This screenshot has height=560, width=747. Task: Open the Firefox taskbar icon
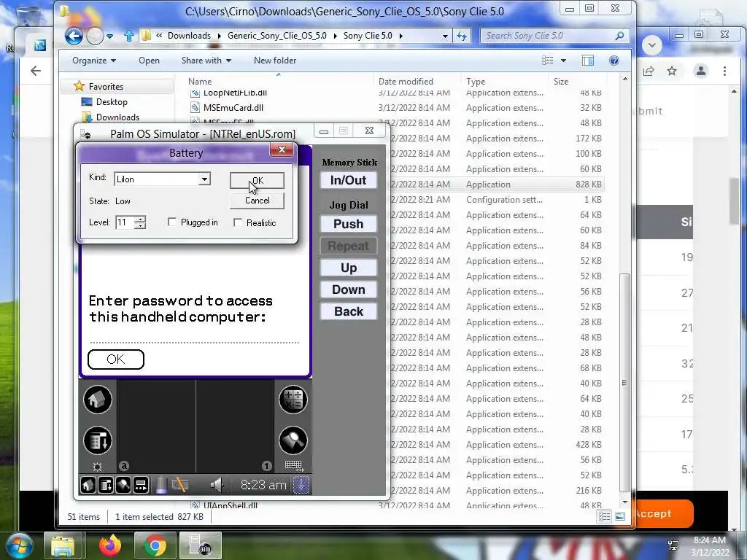[110, 545]
